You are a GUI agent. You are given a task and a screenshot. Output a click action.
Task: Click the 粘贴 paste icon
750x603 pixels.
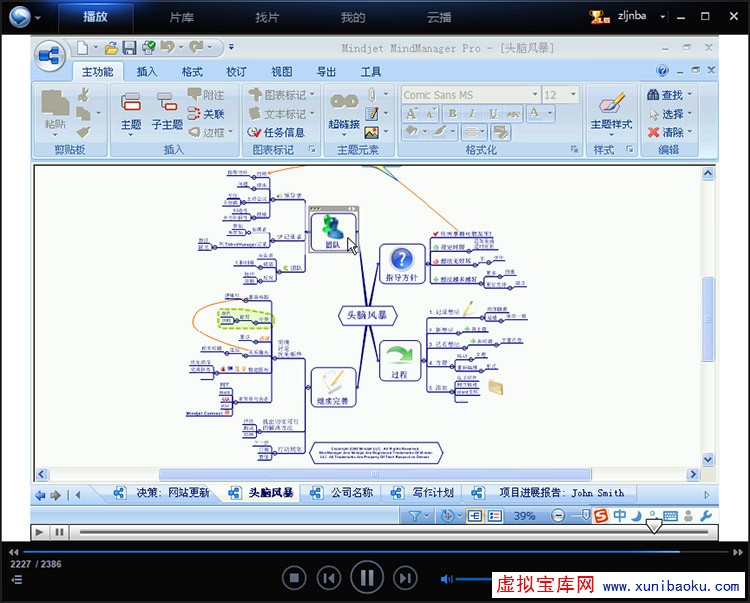coord(55,104)
